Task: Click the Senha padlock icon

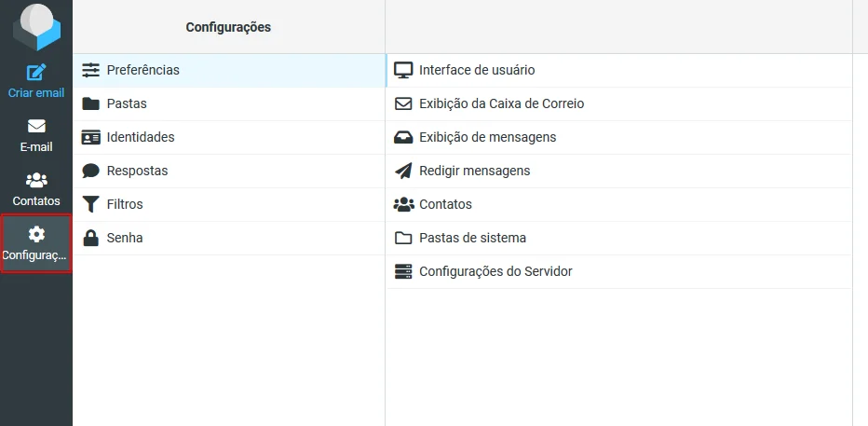Action: [x=90, y=238]
